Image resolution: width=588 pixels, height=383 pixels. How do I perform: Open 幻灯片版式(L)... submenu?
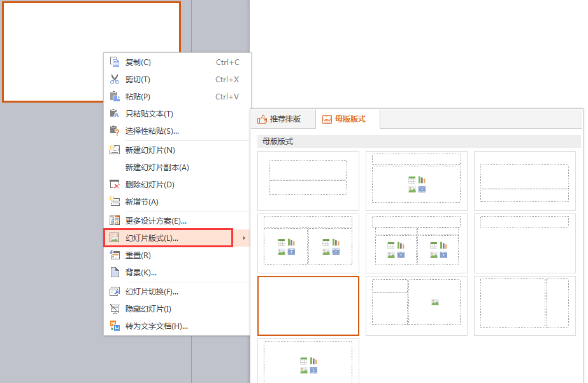coord(176,238)
